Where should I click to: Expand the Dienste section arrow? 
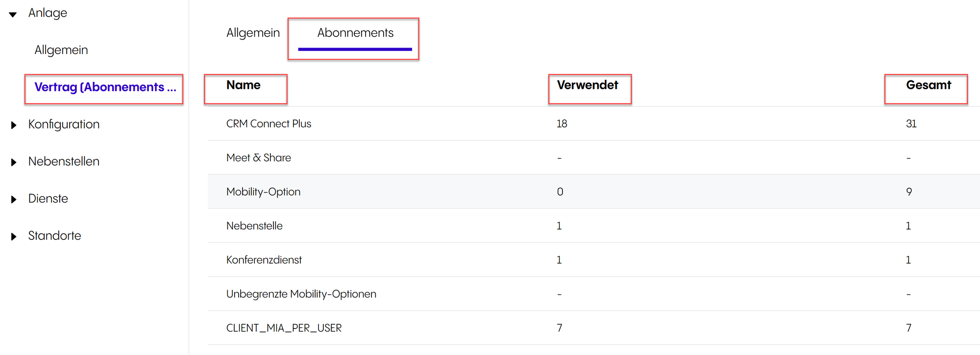coord(14,200)
